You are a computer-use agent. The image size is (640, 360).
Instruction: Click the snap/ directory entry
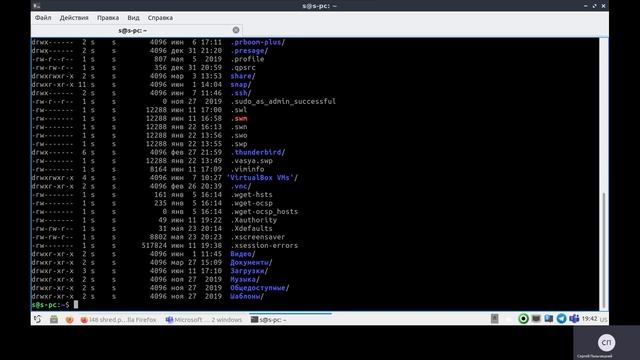click(240, 84)
